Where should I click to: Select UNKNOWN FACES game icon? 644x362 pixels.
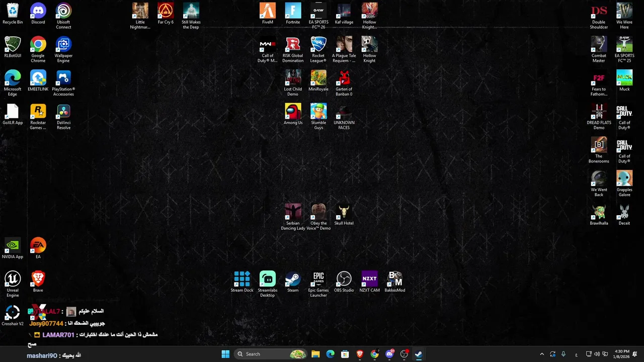[x=344, y=117]
